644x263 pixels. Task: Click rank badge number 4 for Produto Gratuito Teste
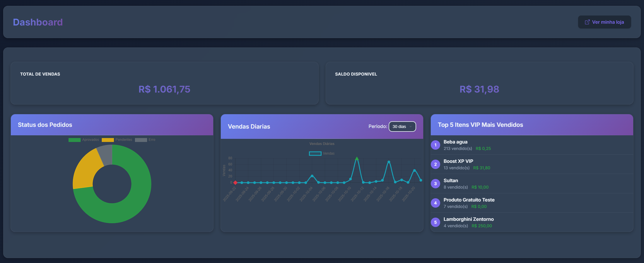point(435,203)
